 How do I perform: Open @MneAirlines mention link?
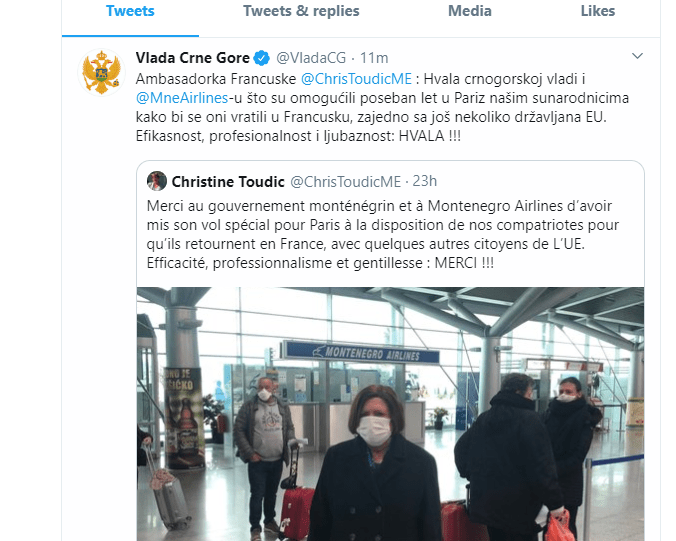pos(182,98)
